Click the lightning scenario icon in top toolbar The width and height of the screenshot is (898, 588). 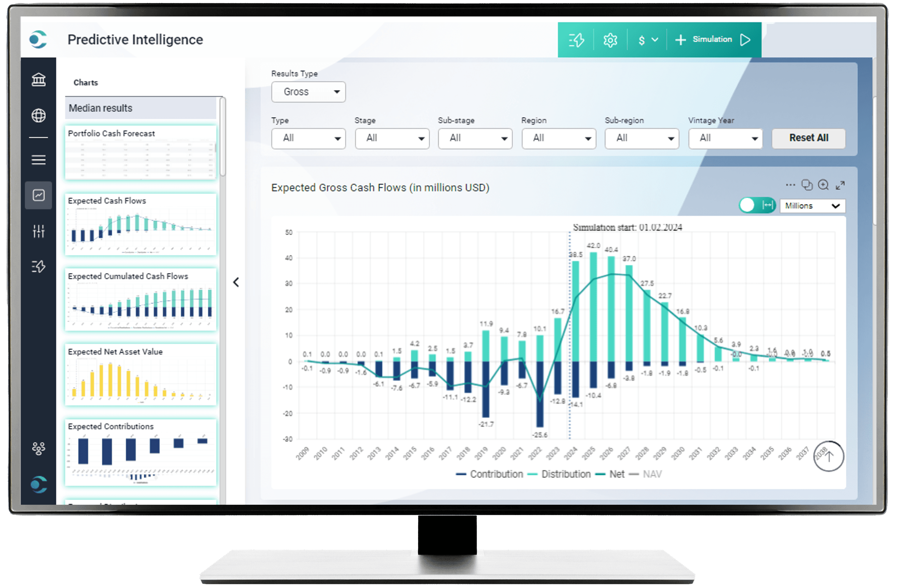click(576, 40)
